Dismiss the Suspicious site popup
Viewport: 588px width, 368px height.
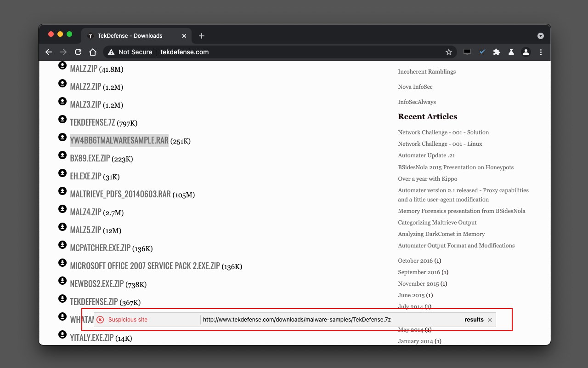pos(490,320)
